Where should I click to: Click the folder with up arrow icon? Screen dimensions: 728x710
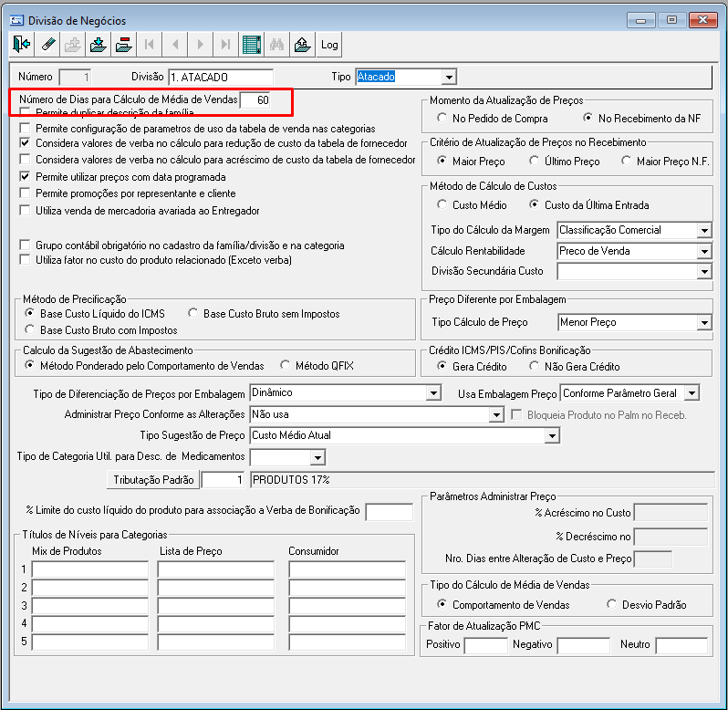[x=302, y=45]
